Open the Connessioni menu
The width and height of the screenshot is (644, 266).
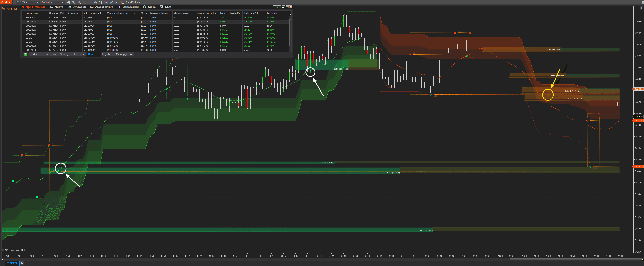pyautogui.click(x=128, y=7)
